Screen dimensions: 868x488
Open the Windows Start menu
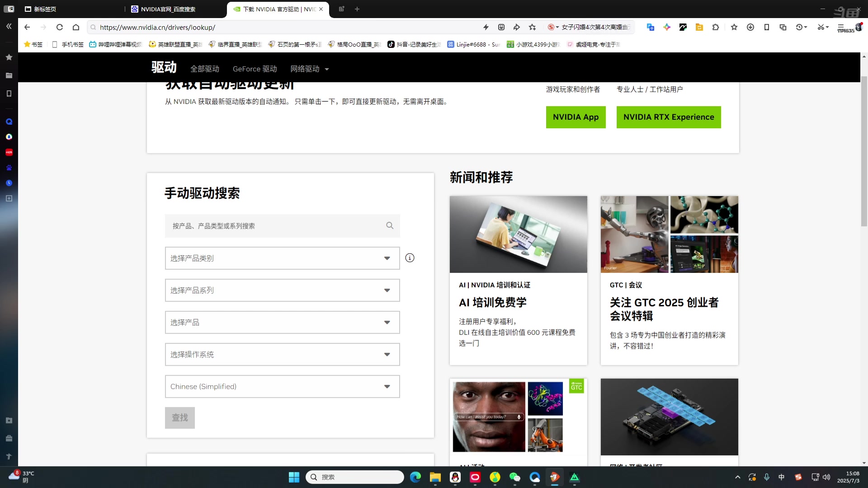tap(294, 477)
